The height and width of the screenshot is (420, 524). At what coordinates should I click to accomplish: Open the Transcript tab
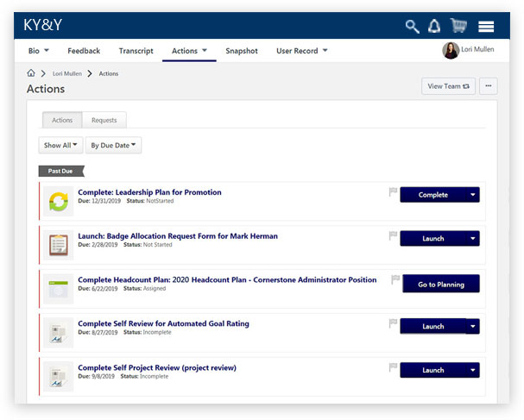136,51
